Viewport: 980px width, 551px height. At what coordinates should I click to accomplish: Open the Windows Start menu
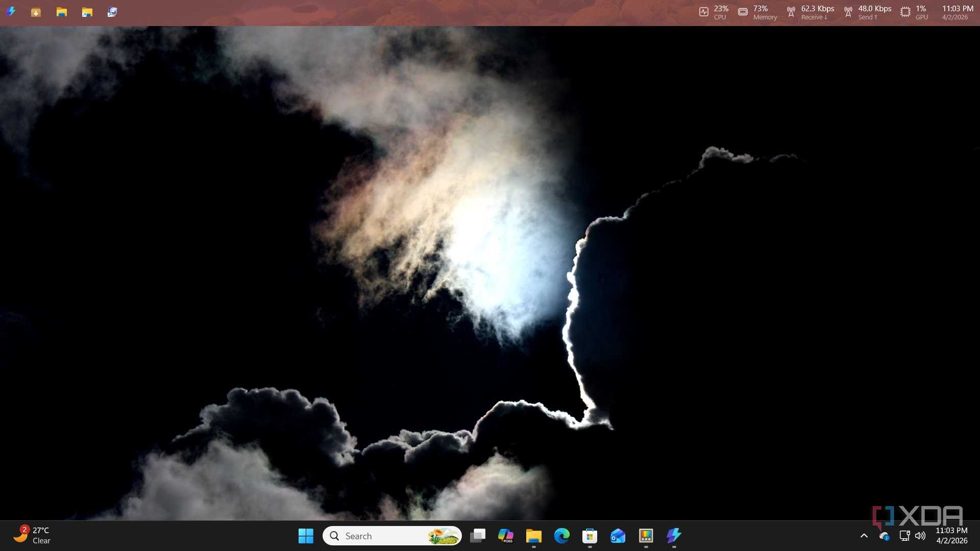click(306, 536)
